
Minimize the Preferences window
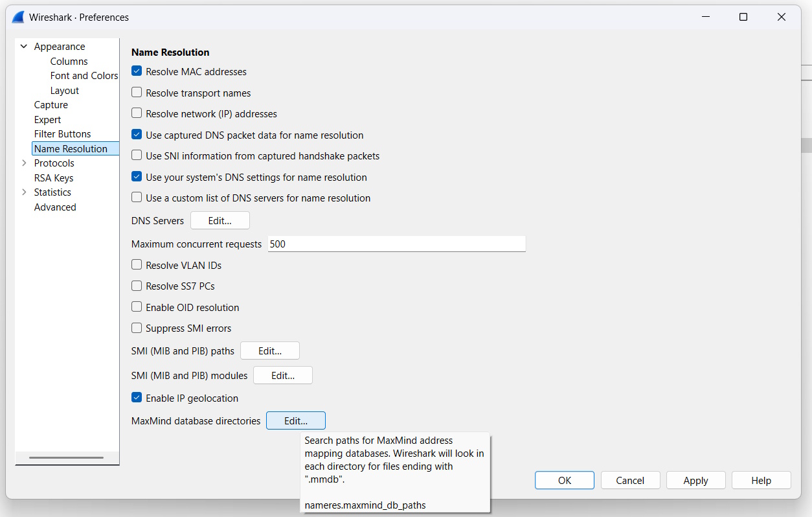coord(706,17)
